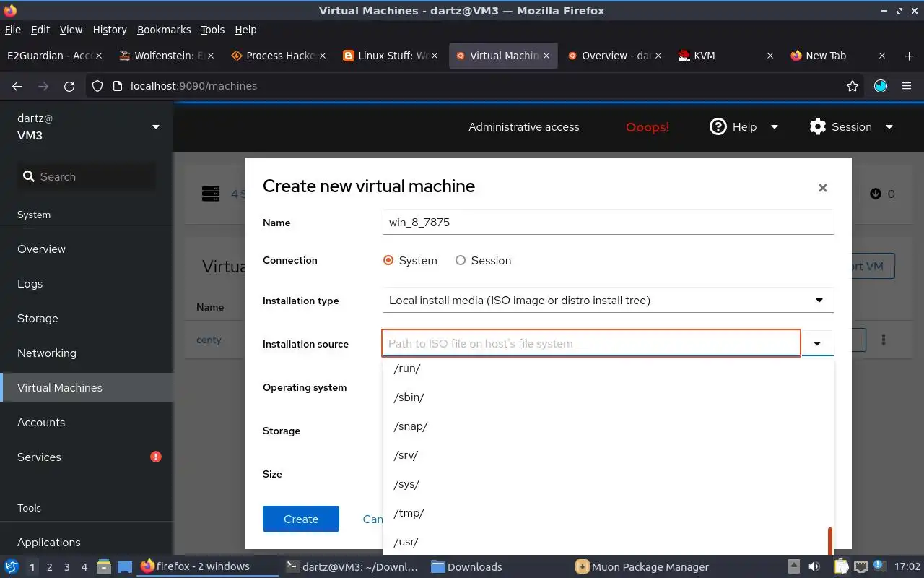Open Muon Package Manager from taskbar
Image resolution: width=924 pixels, height=578 pixels.
coord(642,566)
